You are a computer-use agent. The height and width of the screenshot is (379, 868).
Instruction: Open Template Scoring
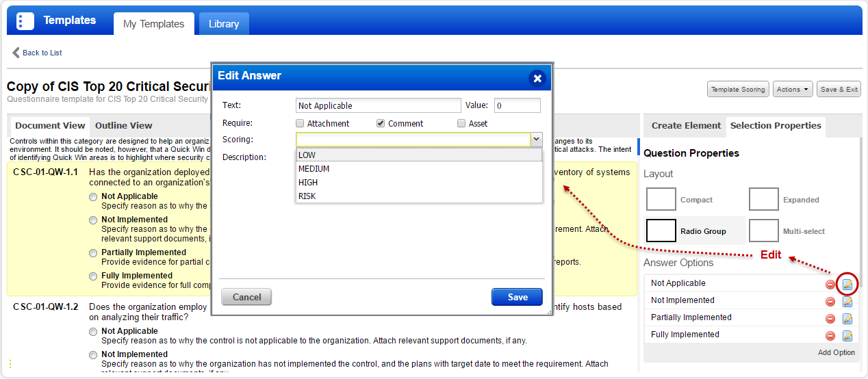[x=738, y=90]
